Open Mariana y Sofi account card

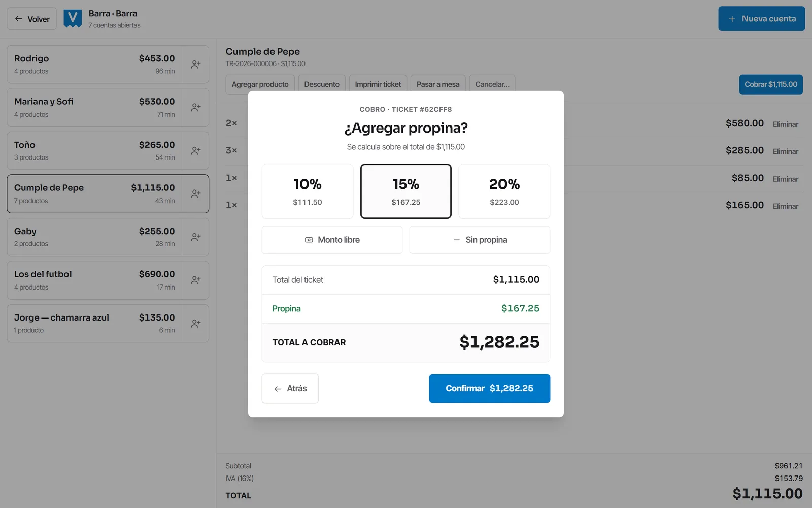point(94,108)
